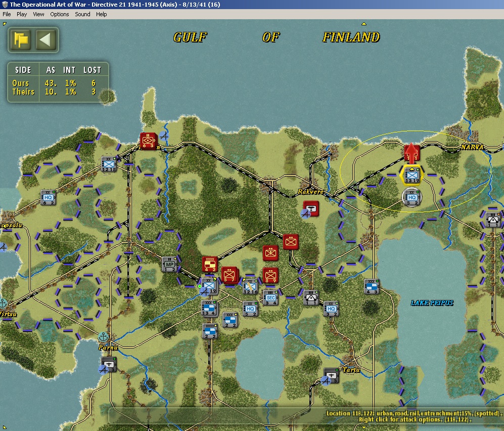
Task: Click the FINLAND map label
Action: point(351,37)
